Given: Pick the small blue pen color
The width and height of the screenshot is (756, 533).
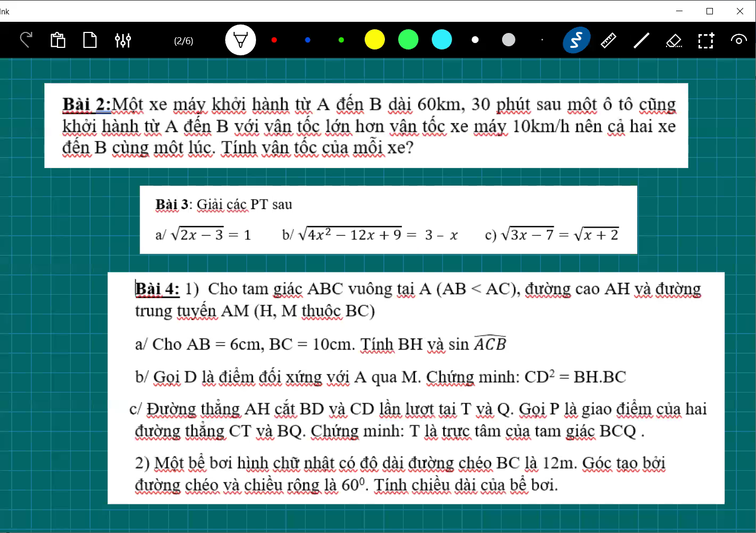Looking at the screenshot, I should pos(308,39).
